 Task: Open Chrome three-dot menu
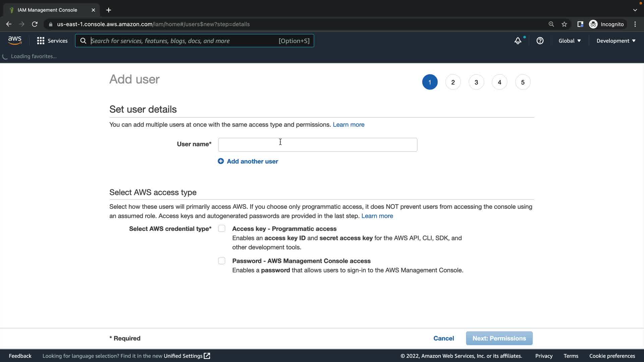[635, 24]
